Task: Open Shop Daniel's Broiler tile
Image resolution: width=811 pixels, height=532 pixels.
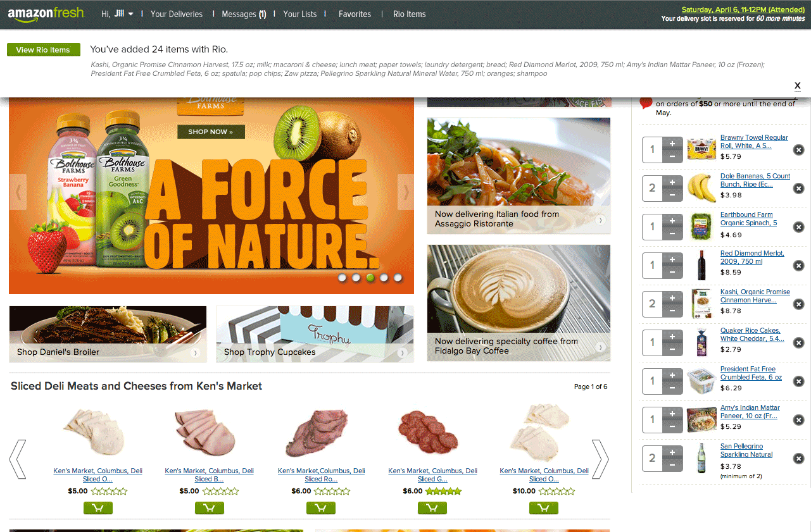Action: pyautogui.click(x=108, y=334)
